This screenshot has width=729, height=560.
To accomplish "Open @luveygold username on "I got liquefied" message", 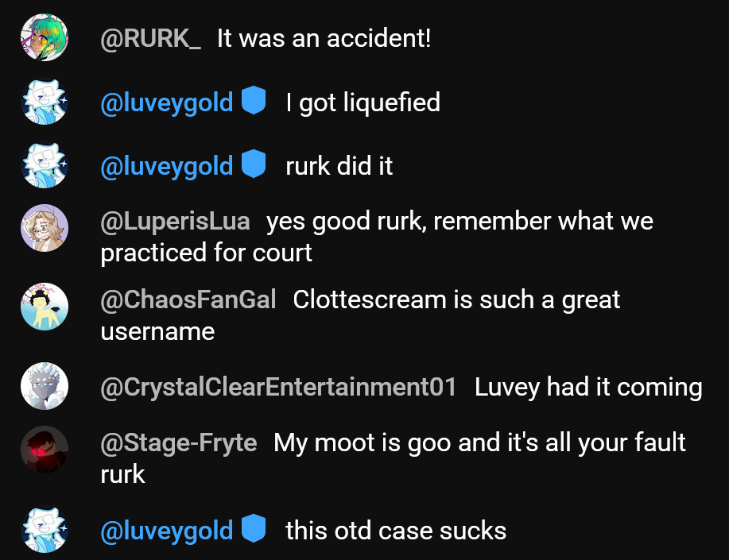I will coord(167,102).
